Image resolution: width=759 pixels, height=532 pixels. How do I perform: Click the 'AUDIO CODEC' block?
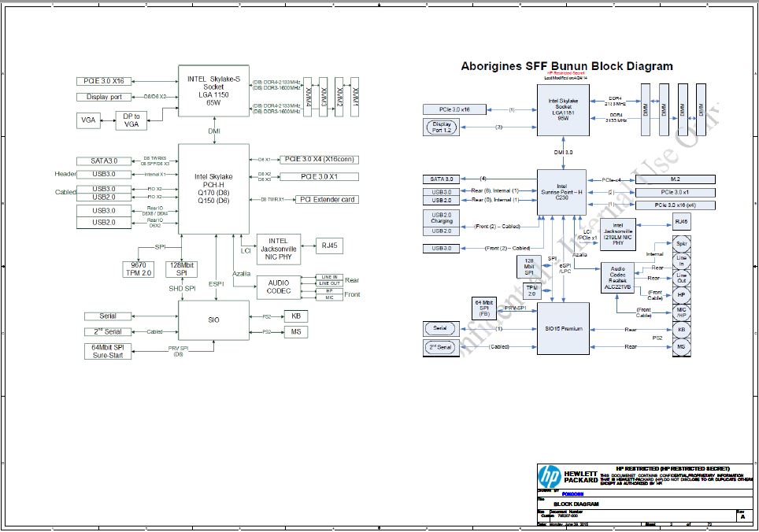click(279, 287)
